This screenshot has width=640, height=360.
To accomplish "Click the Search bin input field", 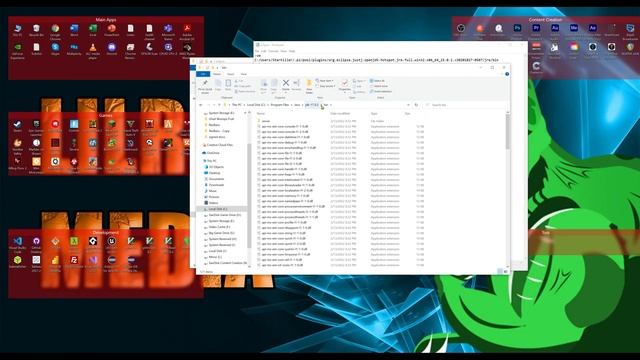I will coord(464,105).
